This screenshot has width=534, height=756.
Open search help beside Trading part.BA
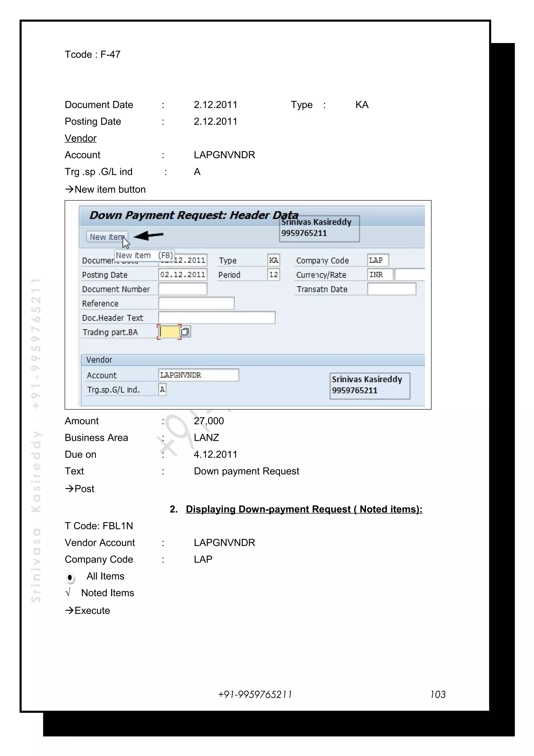(186, 332)
